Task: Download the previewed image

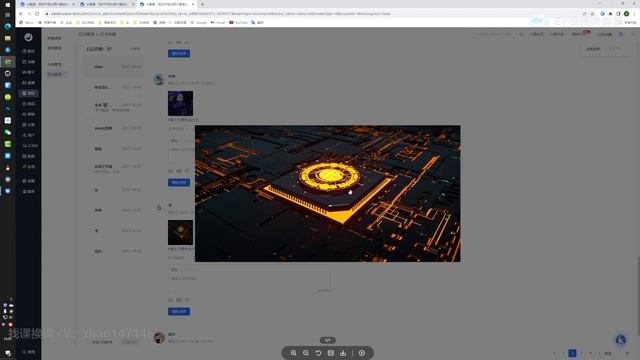Action: [343, 353]
